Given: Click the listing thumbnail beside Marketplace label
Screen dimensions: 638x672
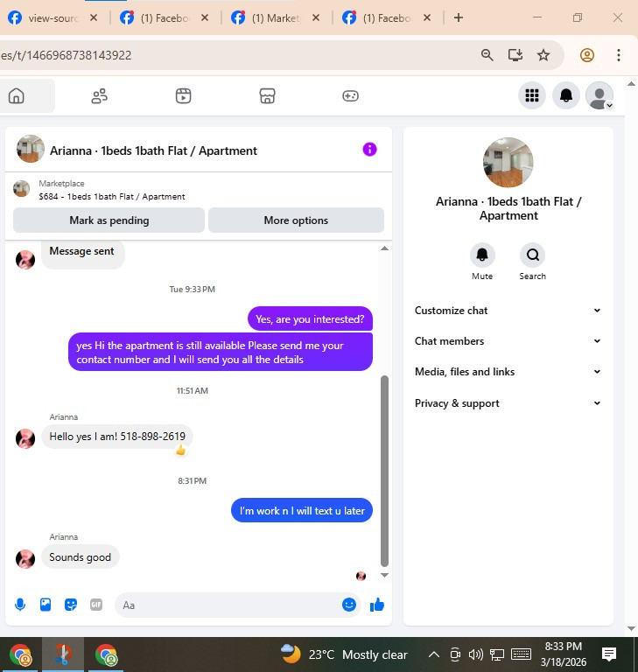Looking at the screenshot, I should (21, 189).
